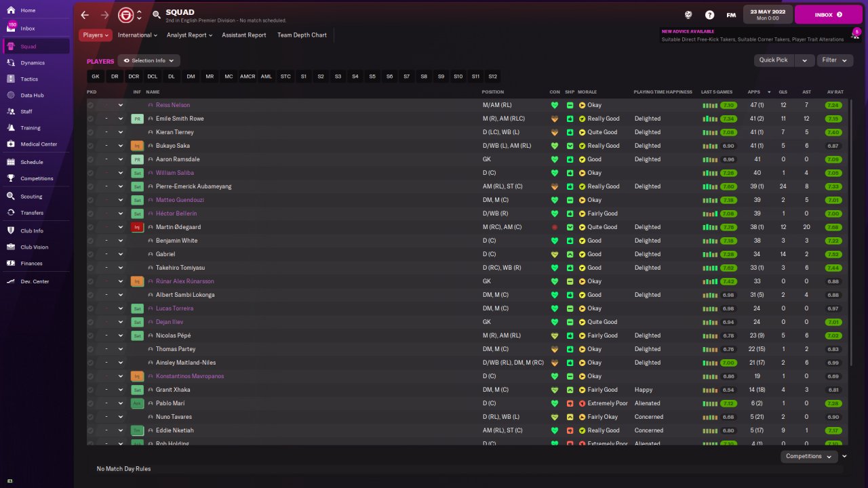Click the 23 May 2022 date button
This screenshot has height=488, width=868.
[768, 14]
